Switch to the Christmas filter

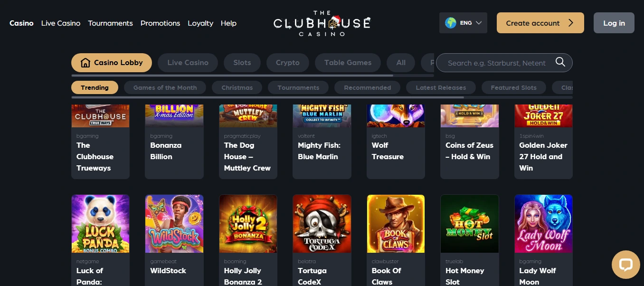tap(237, 87)
